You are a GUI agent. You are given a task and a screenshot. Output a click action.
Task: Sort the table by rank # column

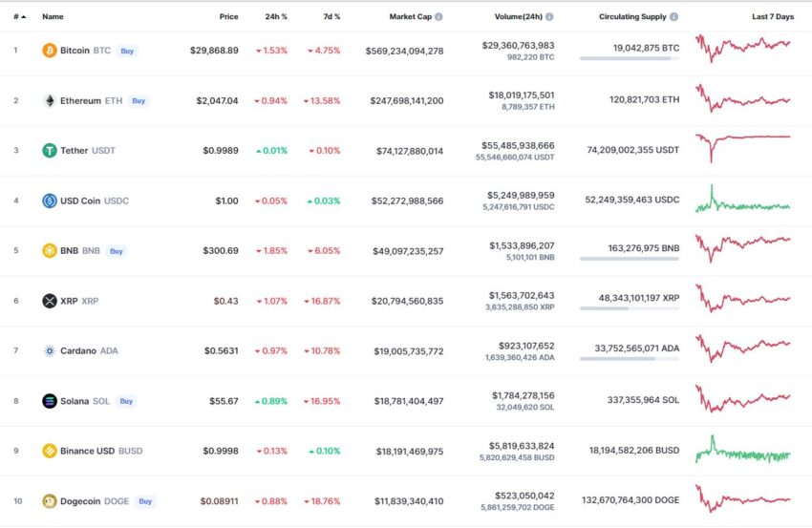(x=19, y=16)
